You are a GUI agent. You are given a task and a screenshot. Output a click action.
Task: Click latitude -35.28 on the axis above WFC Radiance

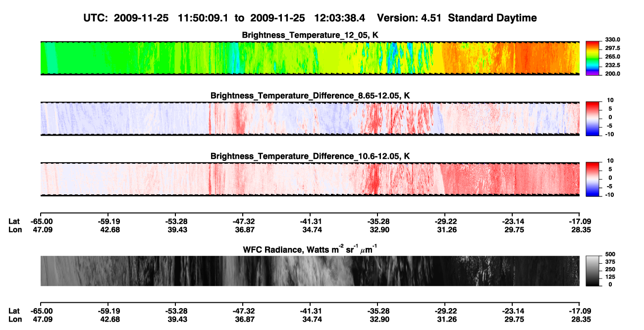click(377, 221)
